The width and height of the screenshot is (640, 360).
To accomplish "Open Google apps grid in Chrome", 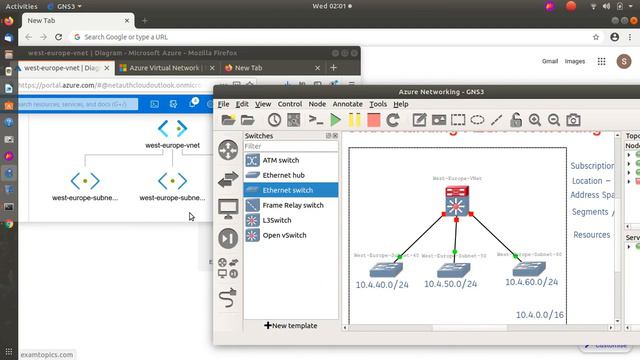I will [x=601, y=61].
